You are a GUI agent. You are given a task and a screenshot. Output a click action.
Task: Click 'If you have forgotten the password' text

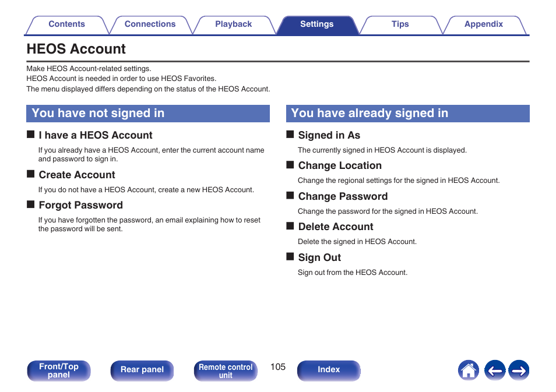point(149,224)
